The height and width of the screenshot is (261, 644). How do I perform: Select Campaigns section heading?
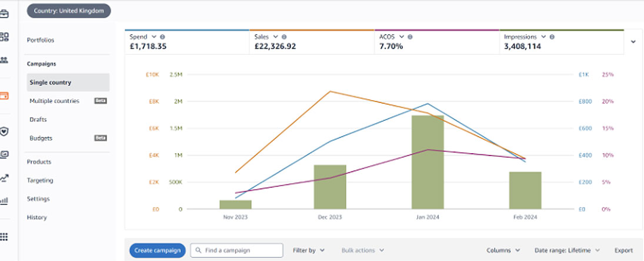[x=42, y=64]
